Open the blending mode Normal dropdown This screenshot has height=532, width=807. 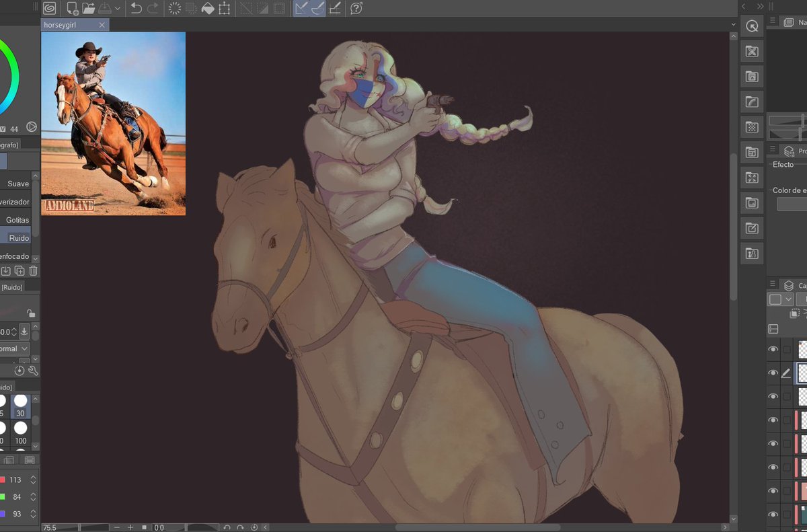pos(15,348)
